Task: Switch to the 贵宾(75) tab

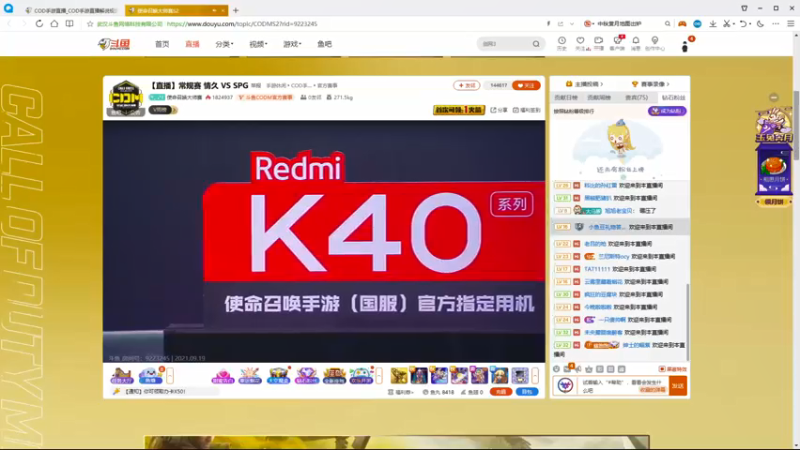Action: pos(636,97)
